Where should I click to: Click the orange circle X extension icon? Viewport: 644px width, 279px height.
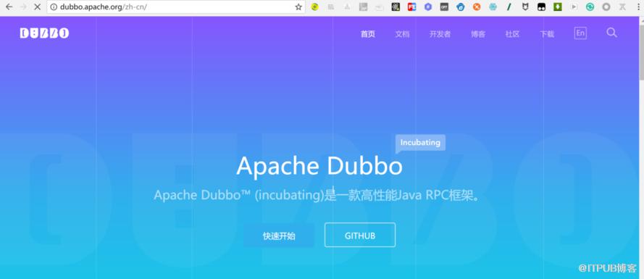click(x=477, y=7)
